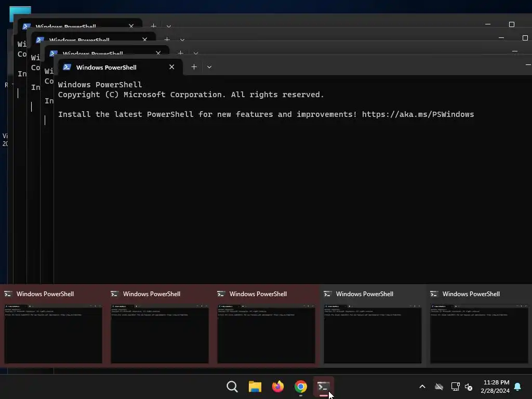The image size is (532, 399).
Task: Expand tab dropdown in window directly behind front
Action: pyautogui.click(x=196, y=54)
